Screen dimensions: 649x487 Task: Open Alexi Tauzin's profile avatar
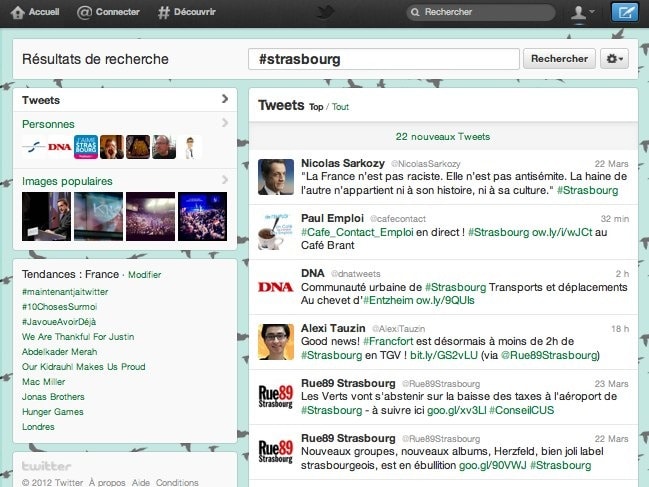coord(276,342)
